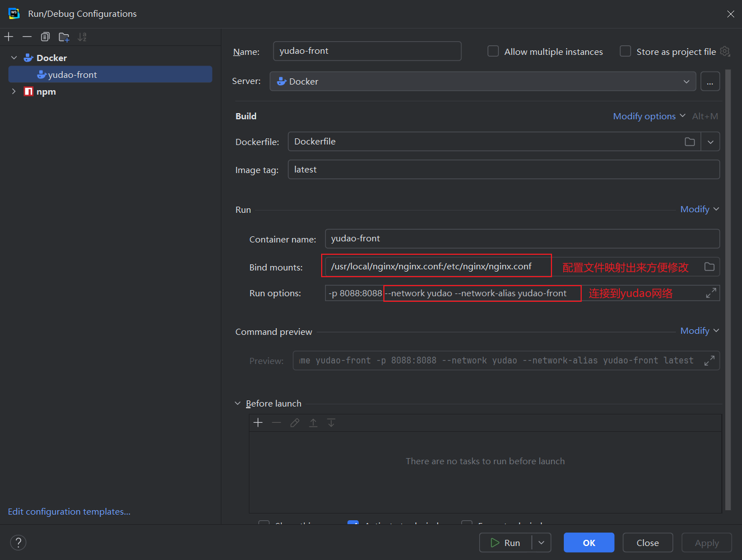Select the yudao-front configuration

110,74
